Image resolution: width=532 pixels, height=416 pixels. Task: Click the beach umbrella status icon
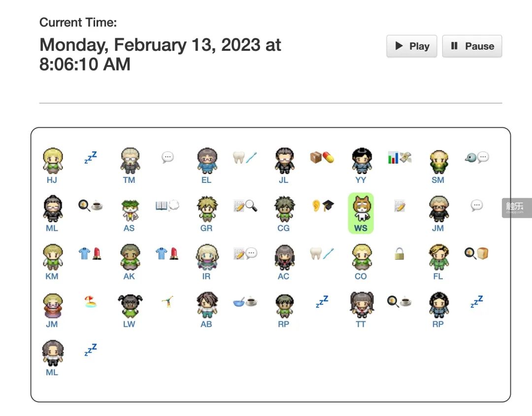click(x=90, y=302)
